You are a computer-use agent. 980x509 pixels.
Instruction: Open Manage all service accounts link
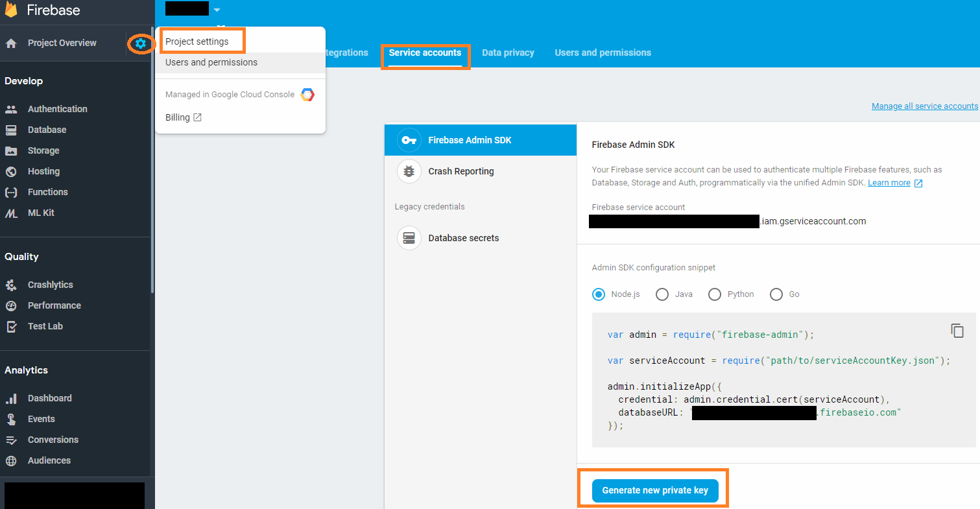tap(924, 106)
